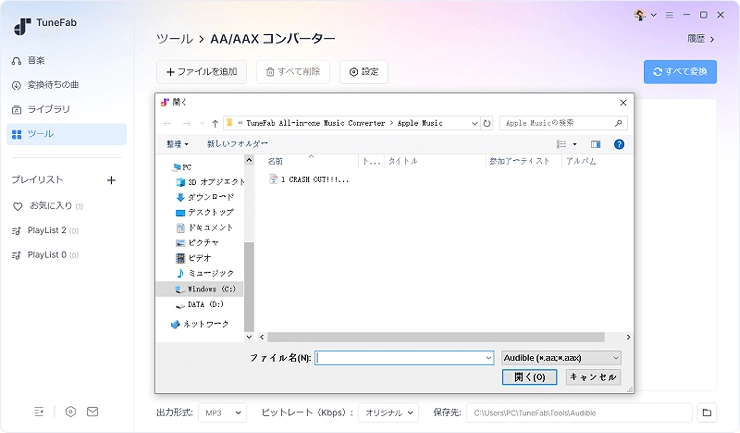Screen dimensions: 740x433
Task: Select ダウンロード folder in tree
Action: (x=205, y=197)
